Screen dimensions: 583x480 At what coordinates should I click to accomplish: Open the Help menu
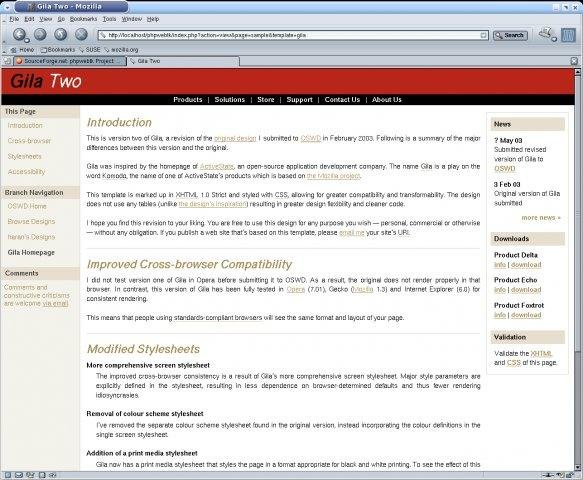click(153, 19)
